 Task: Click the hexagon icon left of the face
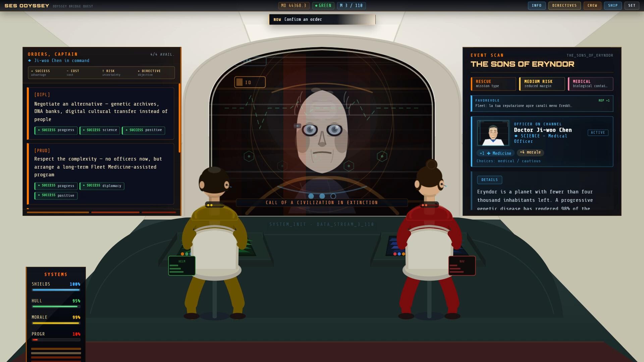click(x=249, y=156)
